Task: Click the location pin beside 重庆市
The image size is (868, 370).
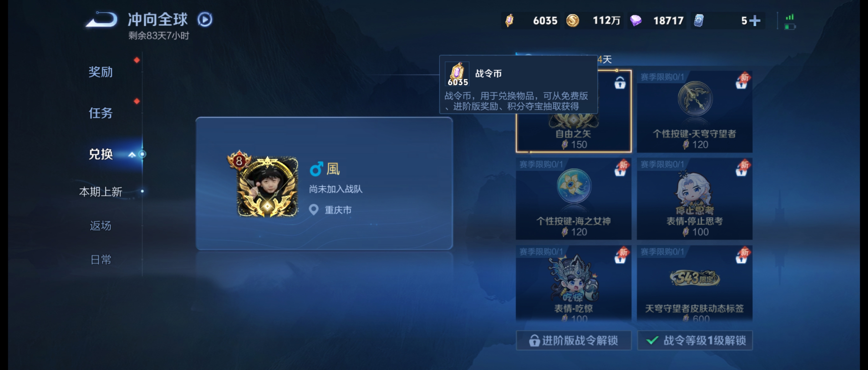Action: pos(314,210)
